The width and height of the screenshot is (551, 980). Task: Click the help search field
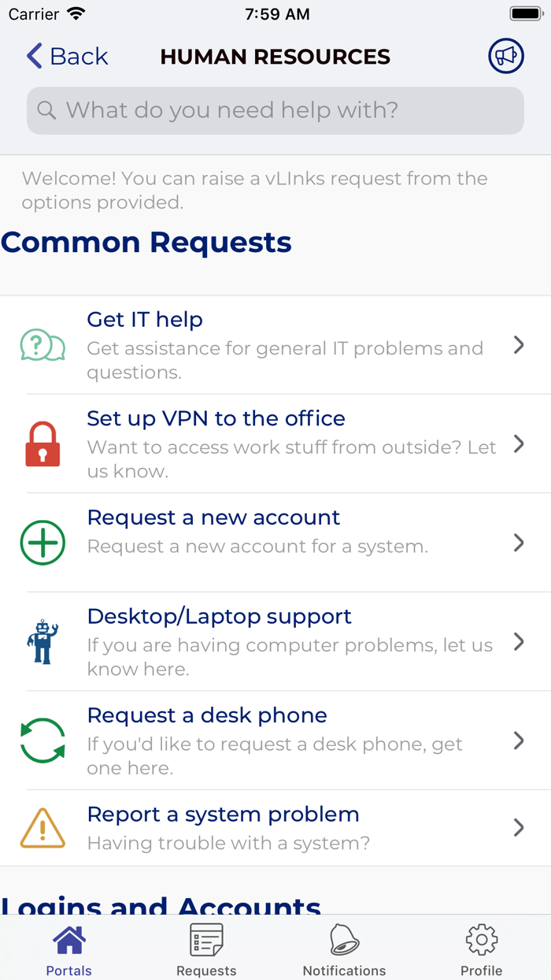pyautogui.click(x=275, y=110)
